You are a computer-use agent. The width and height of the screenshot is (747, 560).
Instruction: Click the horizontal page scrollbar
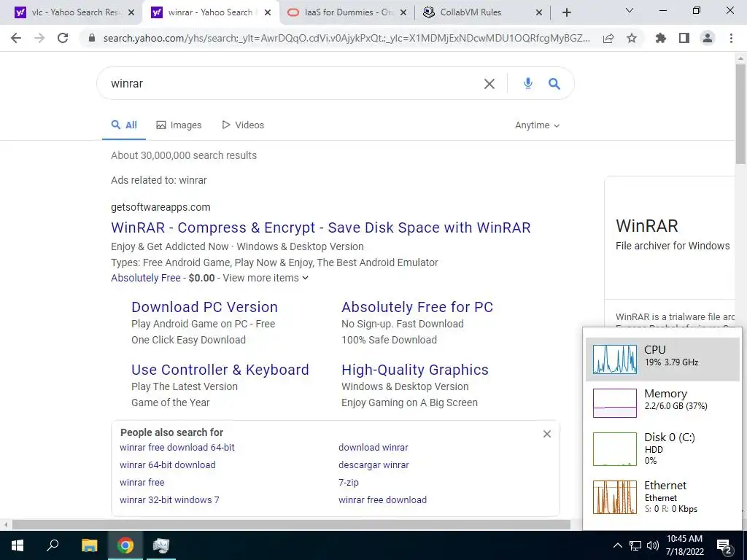[290, 524]
